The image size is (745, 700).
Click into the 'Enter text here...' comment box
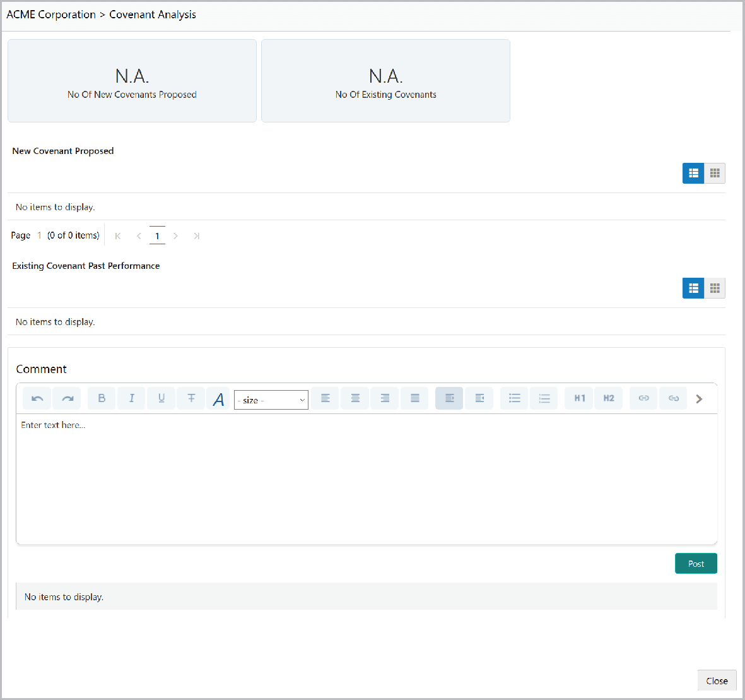pos(367,479)
